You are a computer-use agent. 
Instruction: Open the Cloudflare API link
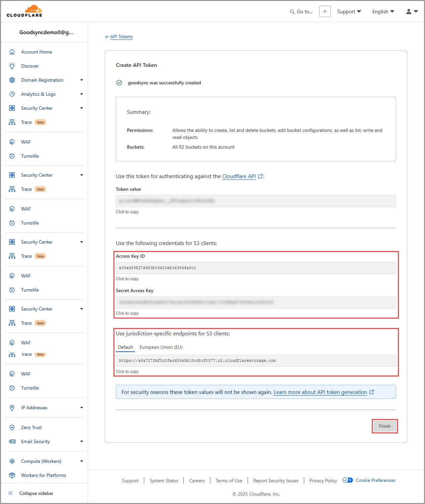click(239, 176)
